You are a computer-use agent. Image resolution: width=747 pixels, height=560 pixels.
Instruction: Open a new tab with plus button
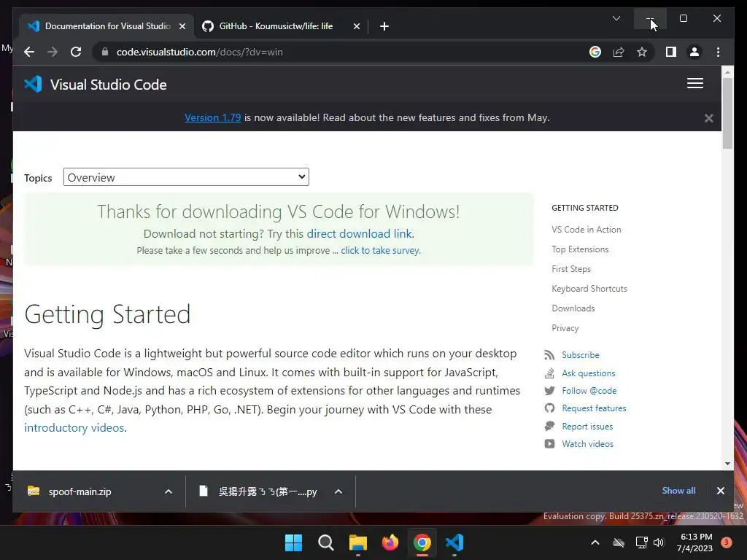384,26
